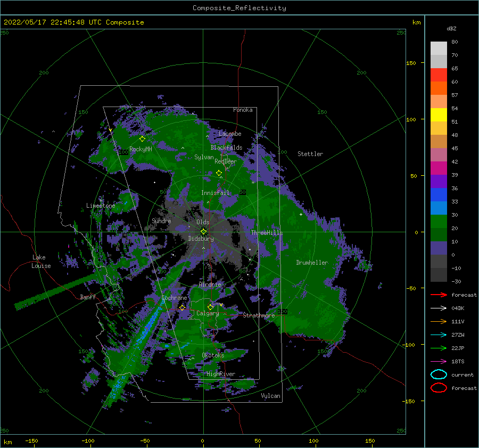
Task: Click the Didsbury label
Action: coord(201,239)
